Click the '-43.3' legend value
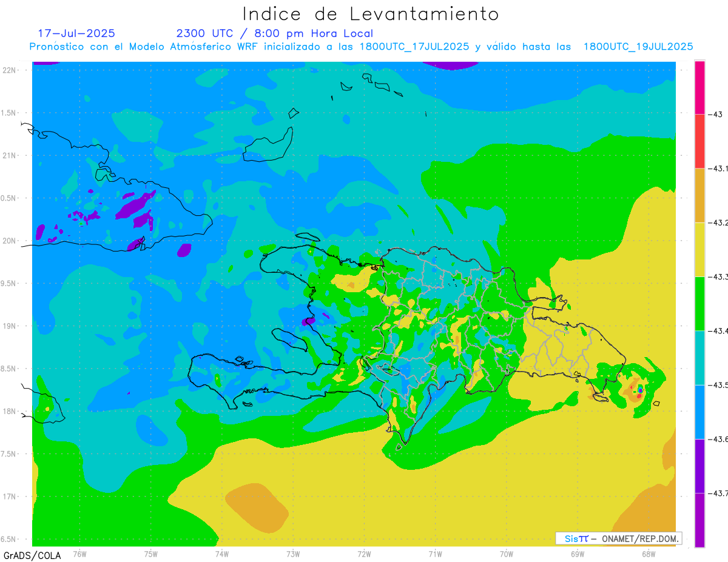 (x=718, y=276)
